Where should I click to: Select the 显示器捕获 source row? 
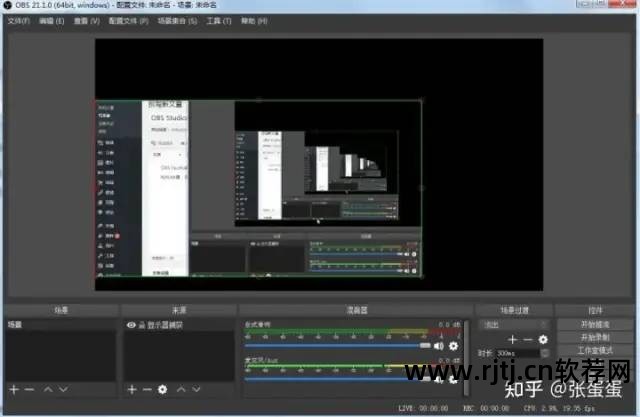pos(179,325)
